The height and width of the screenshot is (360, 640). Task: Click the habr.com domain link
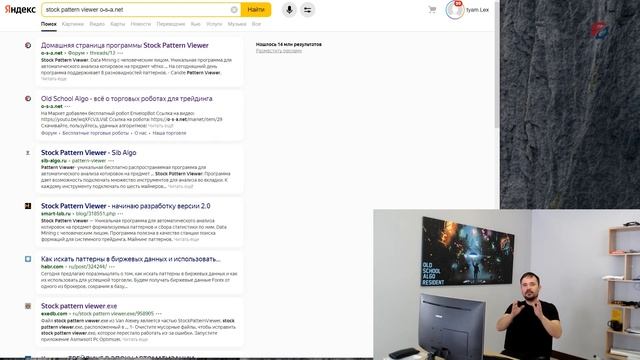coord(52,267)
